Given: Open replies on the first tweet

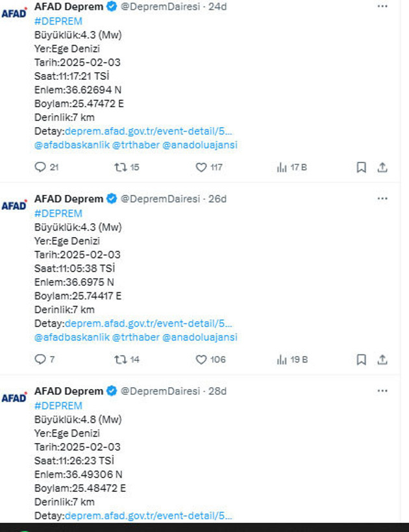Looking at the screenshot, I should [x=41, y=167].
